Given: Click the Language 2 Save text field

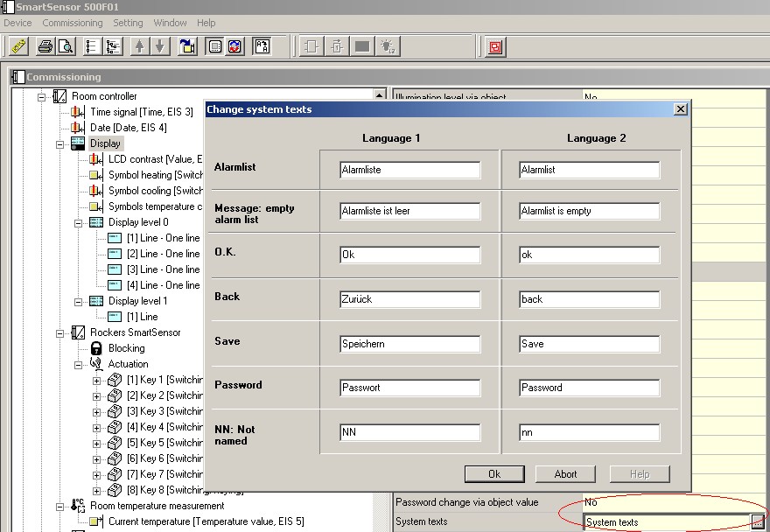Looking at the screenshot, I should (x=589, y=344).
